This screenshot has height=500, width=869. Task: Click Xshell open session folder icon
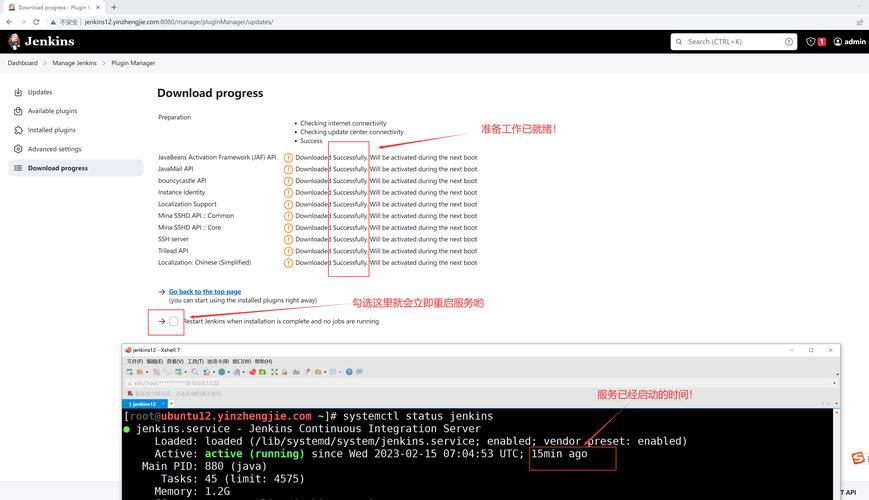(140, 372)
